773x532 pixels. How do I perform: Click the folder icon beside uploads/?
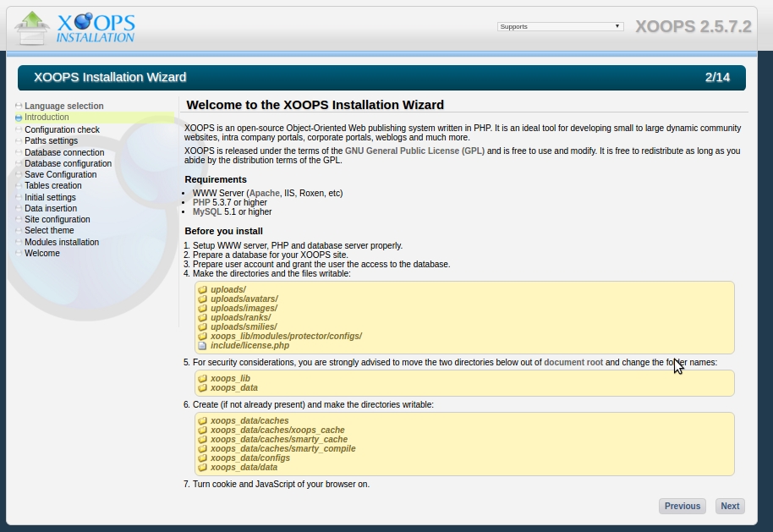coord(202,290)
